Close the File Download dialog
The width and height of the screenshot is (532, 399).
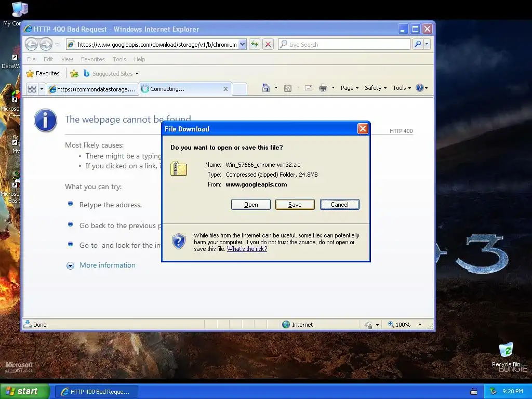pos(363,129)
